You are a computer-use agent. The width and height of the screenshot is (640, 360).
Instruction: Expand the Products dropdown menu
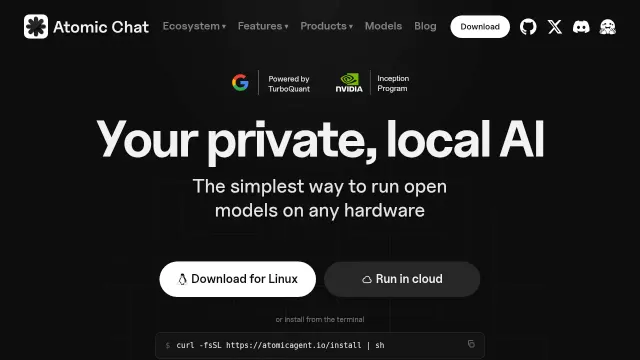326,27
